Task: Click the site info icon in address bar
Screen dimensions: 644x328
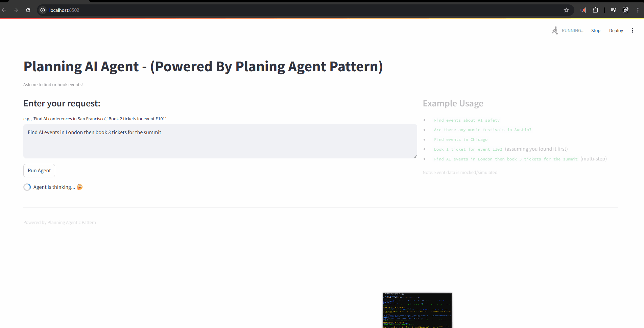Action: (x=42, y=10)
